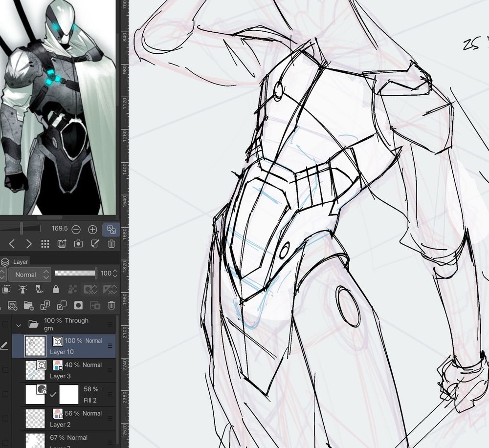
Task: Toggle the Sub View fit-to-panel icon
Action: (x=111, y=230)
